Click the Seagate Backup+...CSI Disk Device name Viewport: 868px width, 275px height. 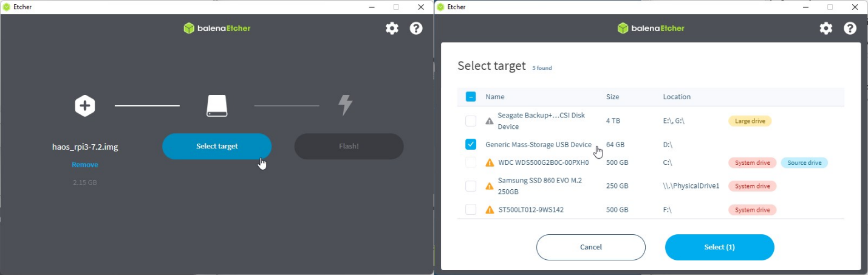tap(541, 121)
